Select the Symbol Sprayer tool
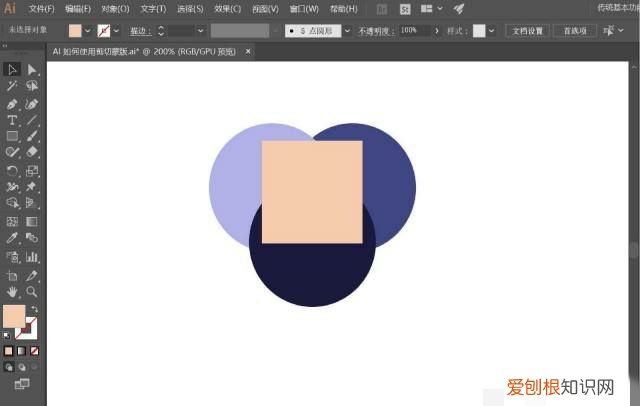Viewport: 640px width, 406px height. coord(12,257)
